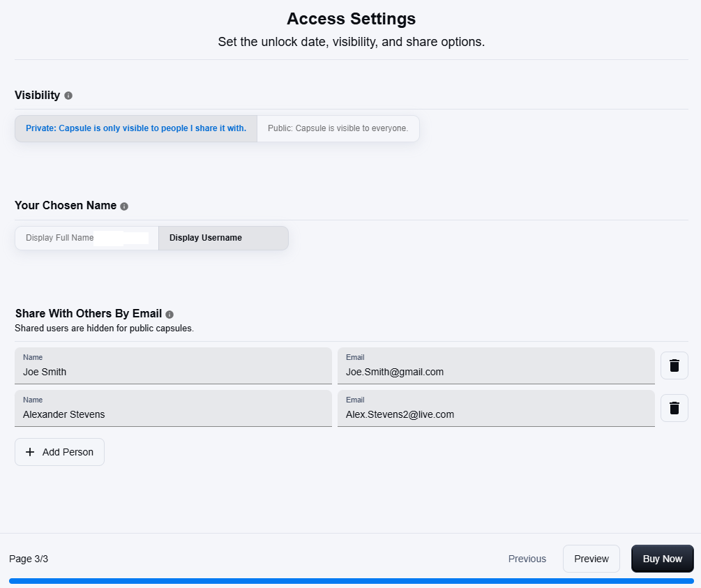Screen dimensions: 701x588
Task: Delete the Alexander Stevens row with the trash icon
Action: 674,408
